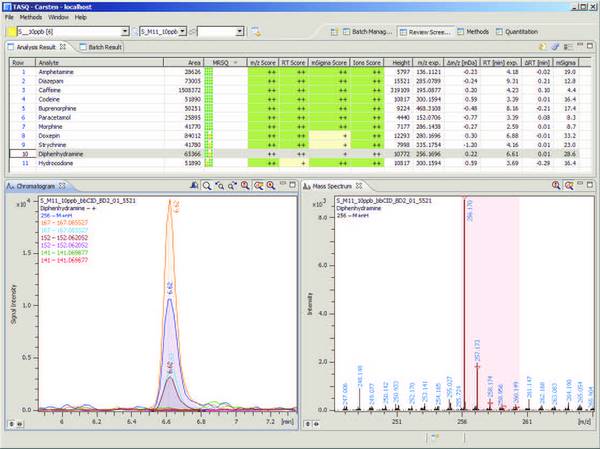Click the yellow refresh icon in Analysis Result toolbar

(542, 47)
